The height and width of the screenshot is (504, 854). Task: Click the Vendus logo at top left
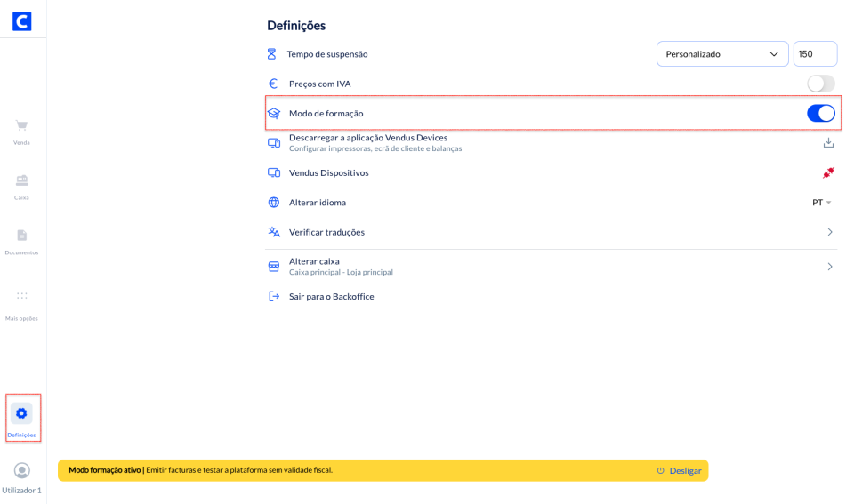[x=21, y=21]
